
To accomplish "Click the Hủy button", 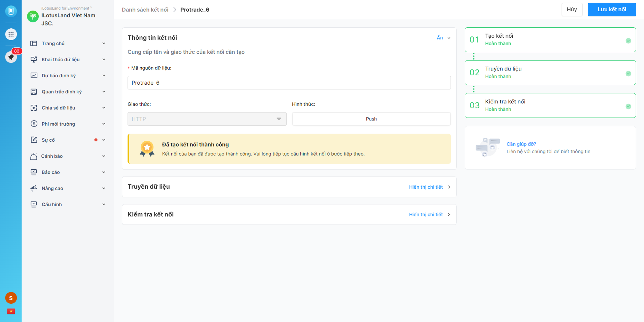I will pyautogui.click(x=572, y=9).
